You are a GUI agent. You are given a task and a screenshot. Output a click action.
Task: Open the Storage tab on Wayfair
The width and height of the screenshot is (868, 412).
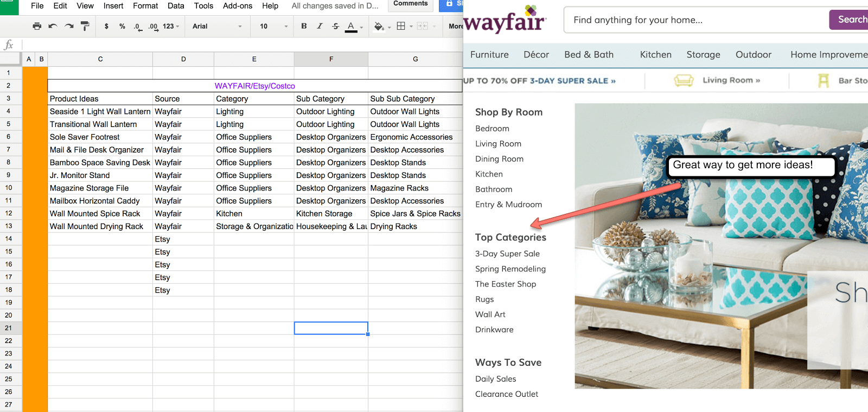(703, 54)
